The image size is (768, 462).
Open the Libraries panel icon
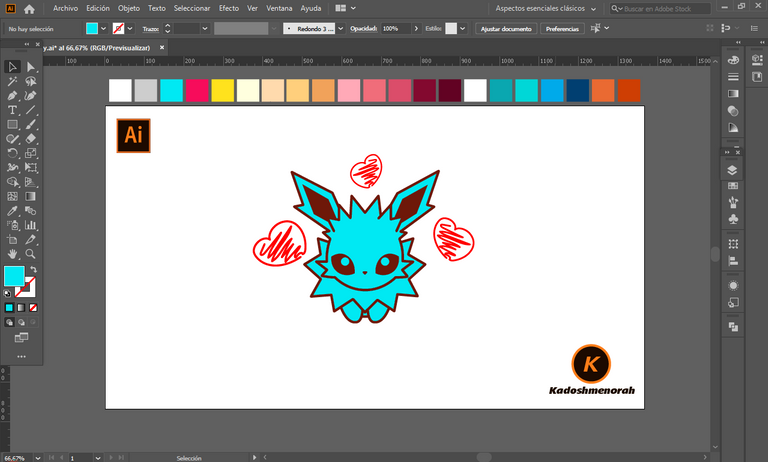click(757, 76)
